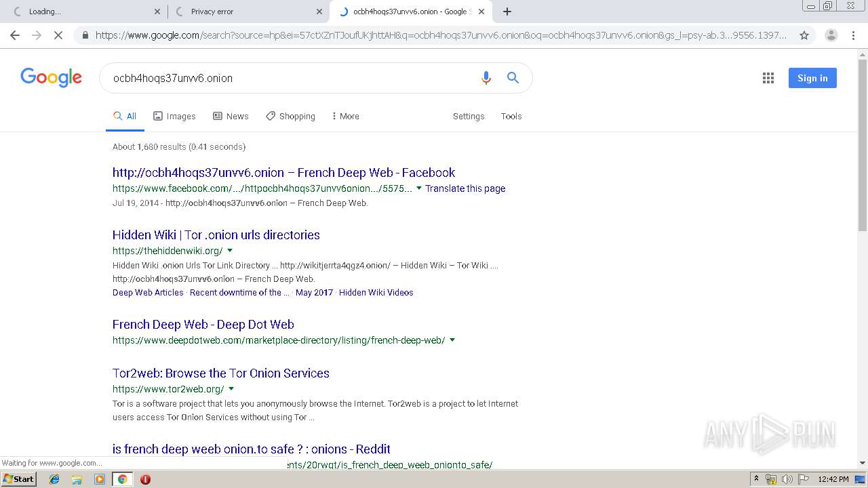Open search Tools options

(x=511, y=117)
